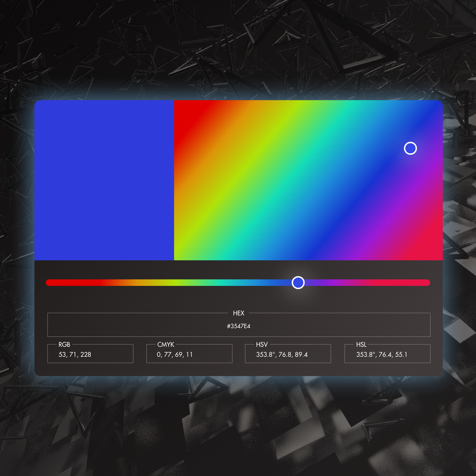
Task: Click the CMYK field showing 0, 77, 69, 11
Action: (x=189, y=354)
